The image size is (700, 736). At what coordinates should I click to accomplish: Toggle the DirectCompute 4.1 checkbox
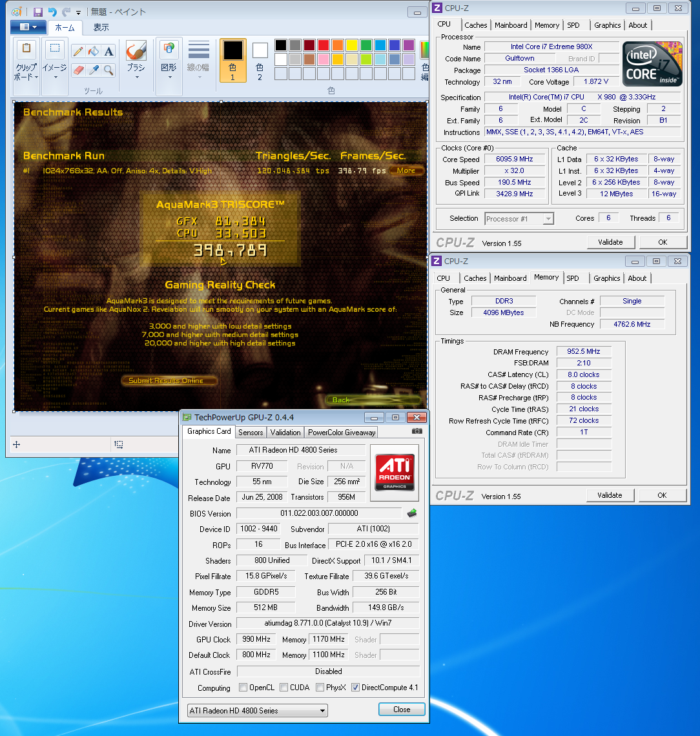[355, 687]
